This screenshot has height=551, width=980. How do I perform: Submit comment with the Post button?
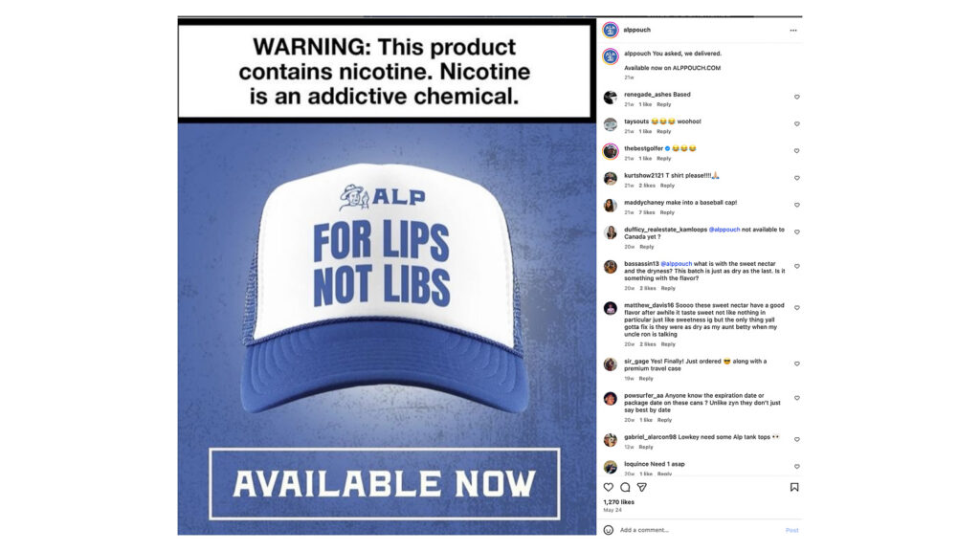coord(791,530)
